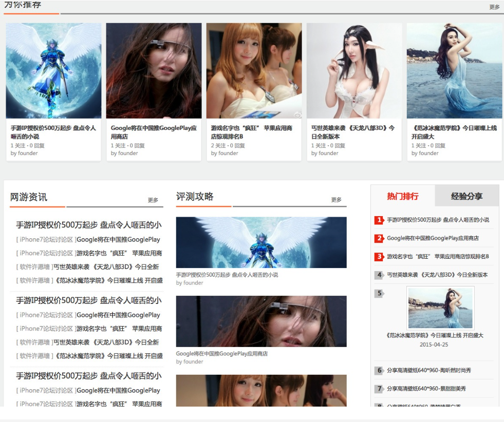The width and height of the screenshot is (504, 422).
Task: Open caption Google将在中国推GooglePlay应用商店 under 评测攻略 banner
Action: pyautogui.click(x=222, y=354)
